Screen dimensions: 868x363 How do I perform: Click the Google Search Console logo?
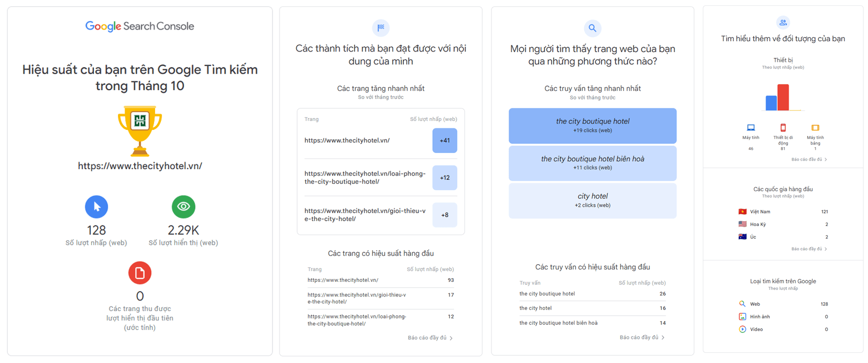[139, 26]
